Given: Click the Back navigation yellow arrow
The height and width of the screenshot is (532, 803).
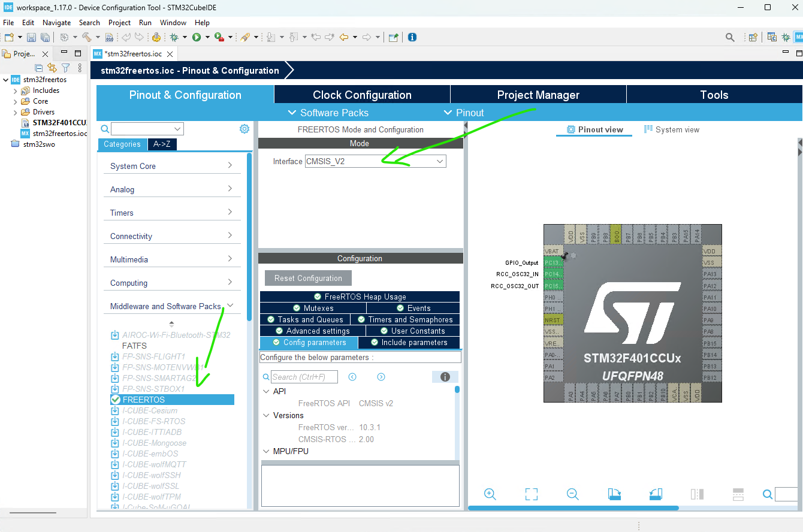Looking at the screenshot, I should point(344,37).
